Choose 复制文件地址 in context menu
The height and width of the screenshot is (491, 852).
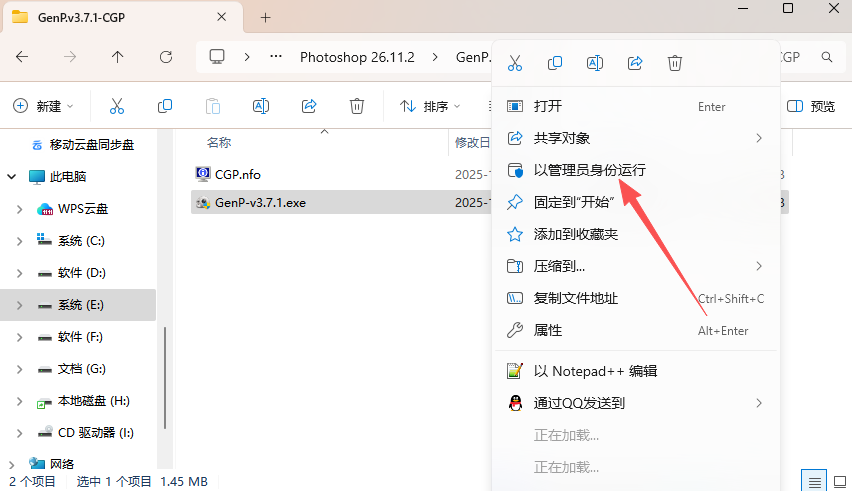636,298
